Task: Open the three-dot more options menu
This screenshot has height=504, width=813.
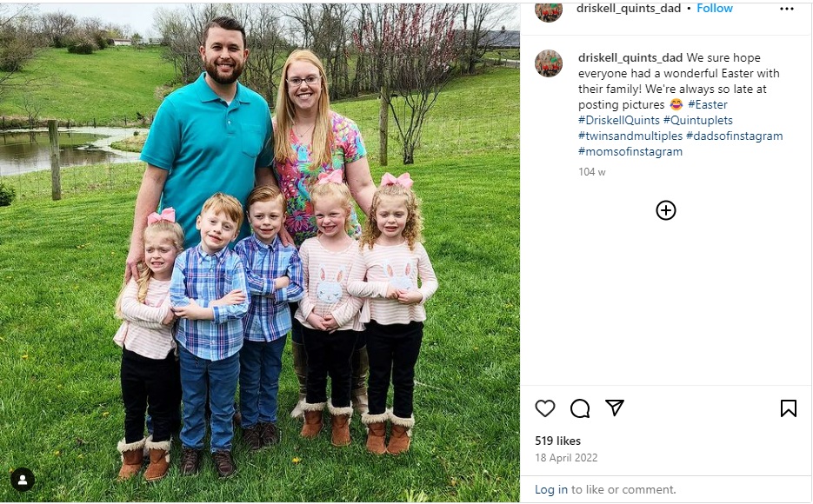Action: click(x=787, y=9)
